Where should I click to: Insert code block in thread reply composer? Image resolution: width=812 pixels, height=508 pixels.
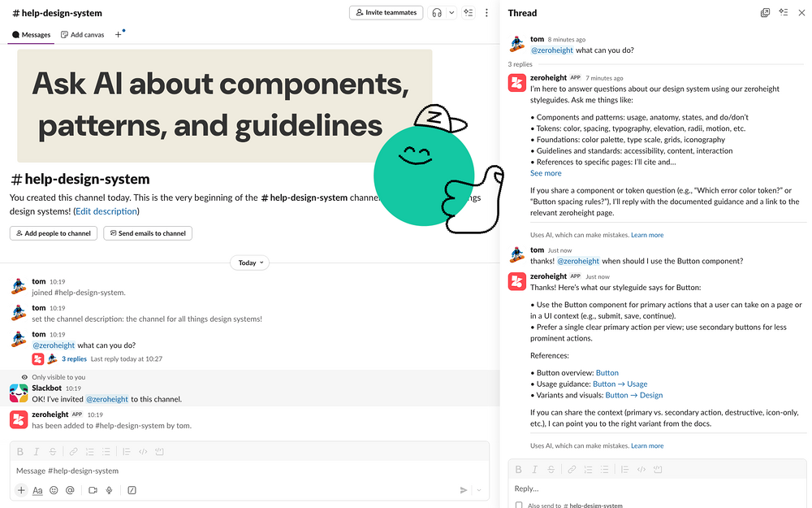click(658, 469)
